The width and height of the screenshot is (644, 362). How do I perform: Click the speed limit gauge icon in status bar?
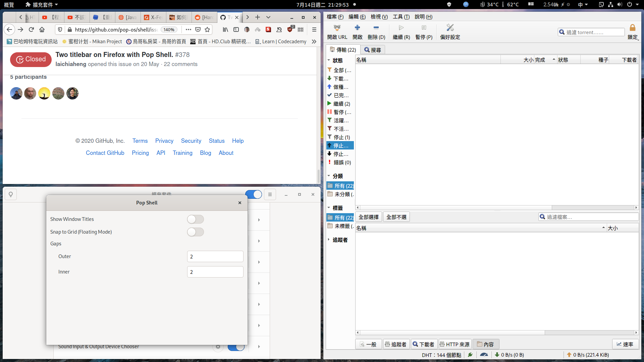click(x=484, y=355)
